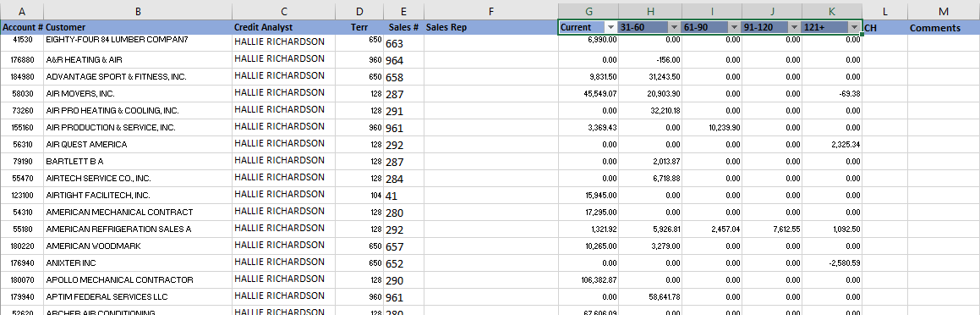Click the Current value 106,382.87

click(589, 280)
